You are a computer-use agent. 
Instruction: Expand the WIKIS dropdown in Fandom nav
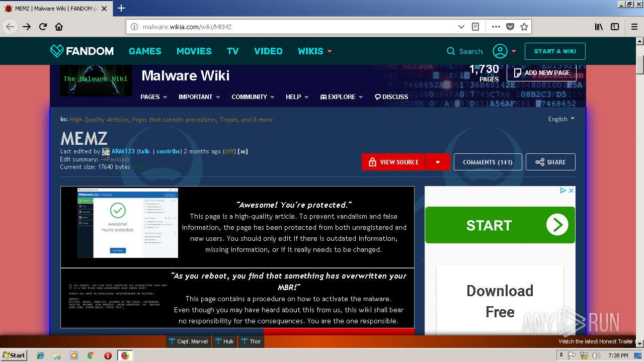pos(315,51)
